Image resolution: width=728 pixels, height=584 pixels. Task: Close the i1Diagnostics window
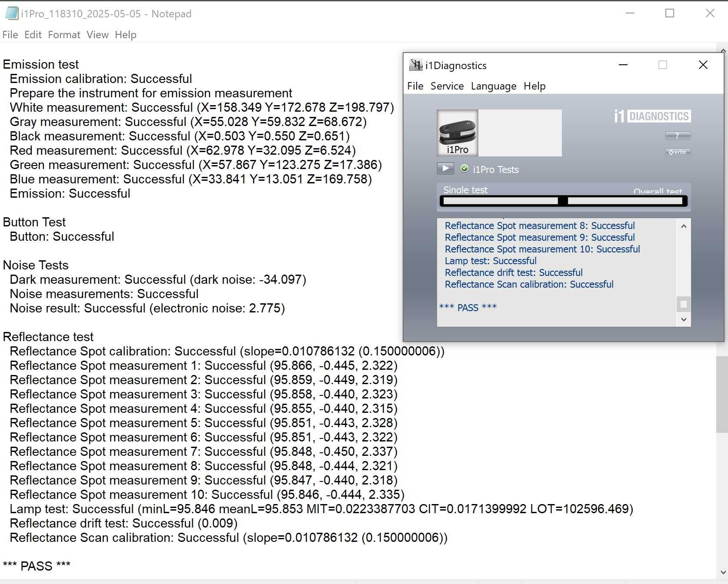pyautogui.click(x=703, y=65)
